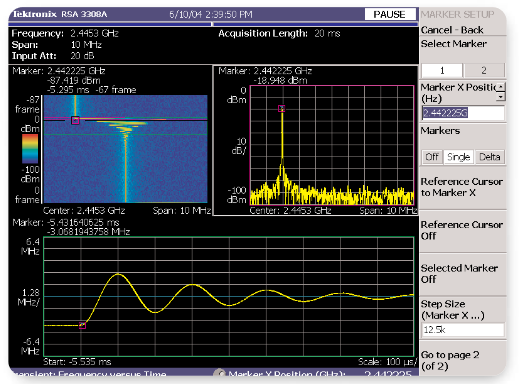Screen dimensions: 519x384
Task: Decrease Marker X Position with down arrow
Action: (x=501, y=96)
